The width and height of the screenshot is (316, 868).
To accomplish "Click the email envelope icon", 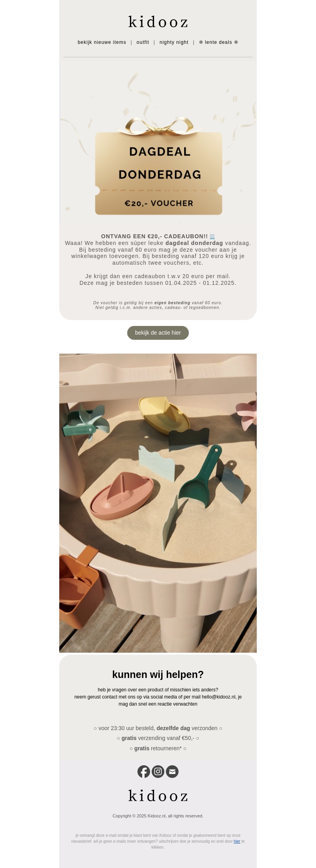I will [x=172, y=771].
